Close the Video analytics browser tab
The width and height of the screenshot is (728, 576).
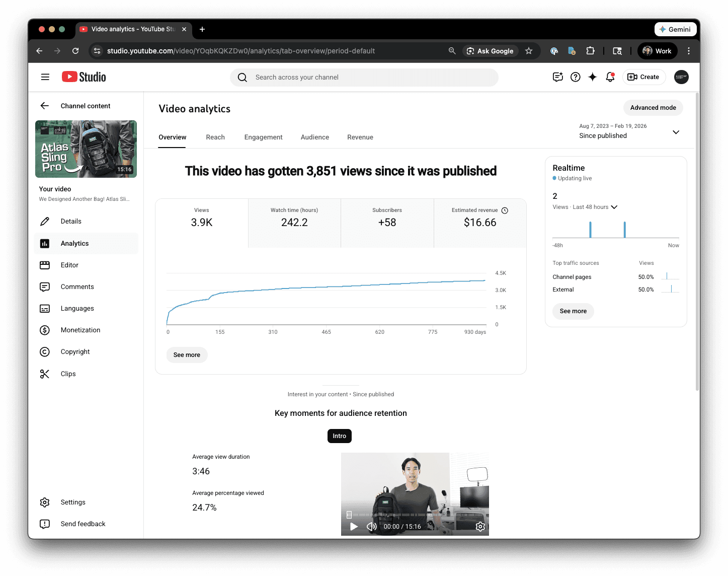(184, 29)
